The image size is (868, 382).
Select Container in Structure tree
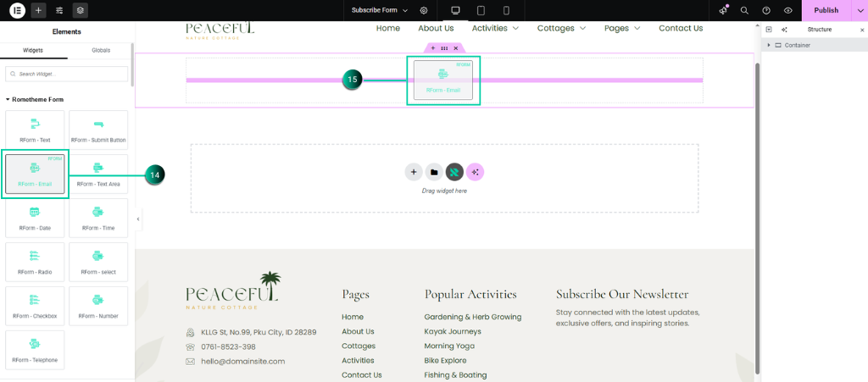797,46
